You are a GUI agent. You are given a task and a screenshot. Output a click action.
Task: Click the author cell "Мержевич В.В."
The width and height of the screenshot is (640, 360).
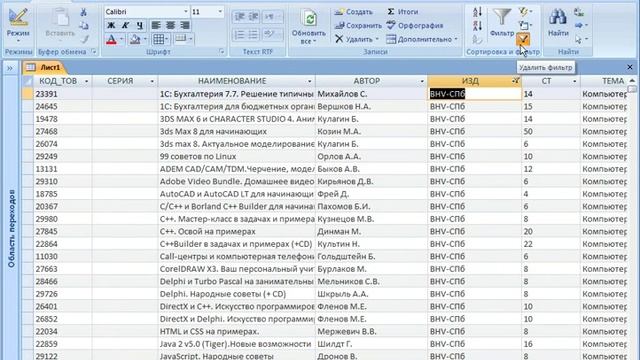pos(371,332)
